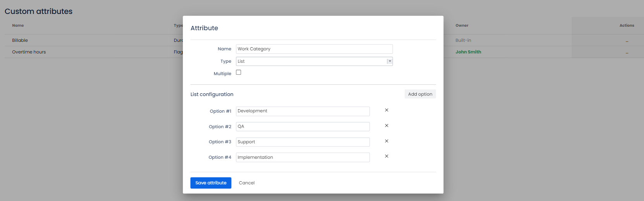Viewport: 644px width, 201px height.
Task: Click Save attribute button
Action: [x=211, y=183]
